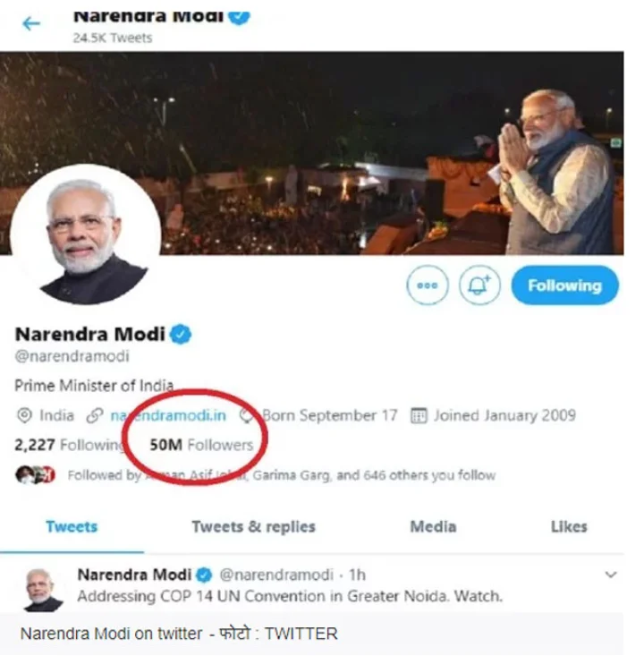The height and width of the screenshot is (656, 644).
Task: Click the profile header banner photo
Action: [x=358, y=134]
